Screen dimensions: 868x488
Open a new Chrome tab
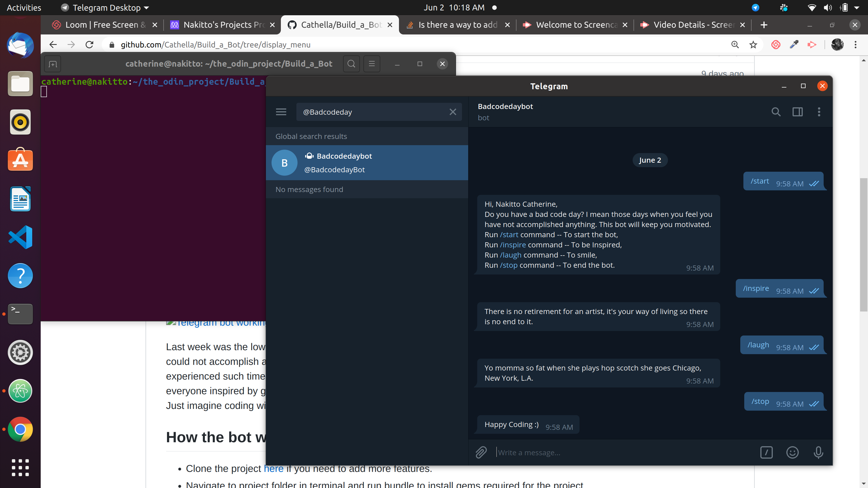click(764, 25)
